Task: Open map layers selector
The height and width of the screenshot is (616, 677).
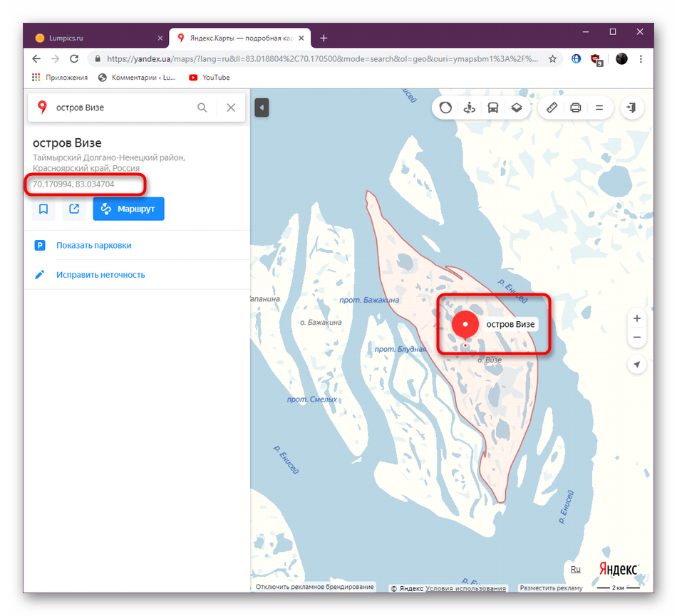Action: pyautogui.click(x=517, y=108)
